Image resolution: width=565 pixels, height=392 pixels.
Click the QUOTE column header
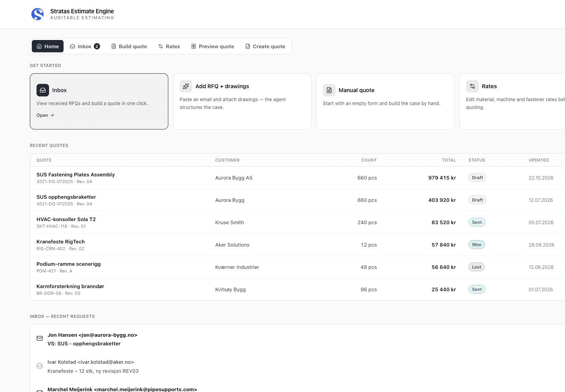[x=44, y=160]
